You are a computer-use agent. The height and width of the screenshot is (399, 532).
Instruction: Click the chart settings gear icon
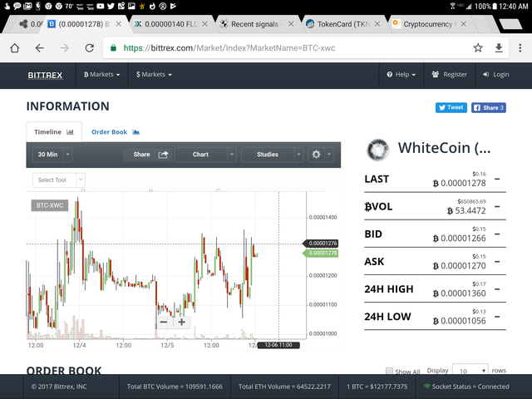pos(316,155)
